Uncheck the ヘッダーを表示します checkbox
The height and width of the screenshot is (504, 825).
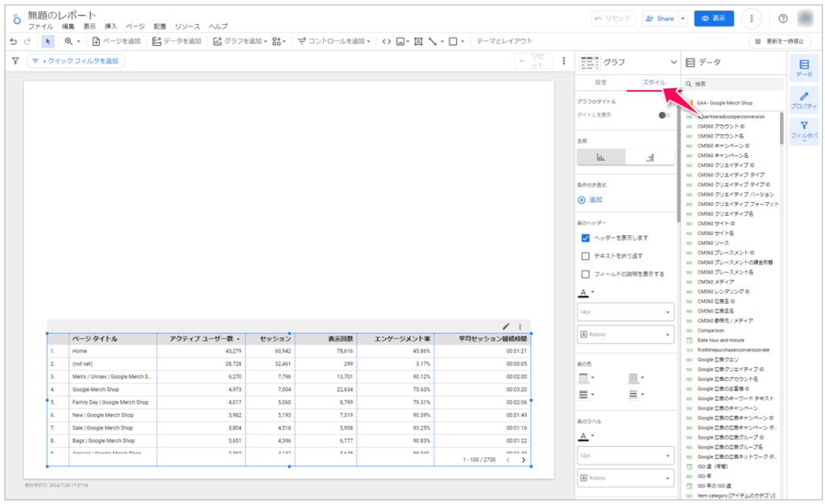click(x=586, y=238)
